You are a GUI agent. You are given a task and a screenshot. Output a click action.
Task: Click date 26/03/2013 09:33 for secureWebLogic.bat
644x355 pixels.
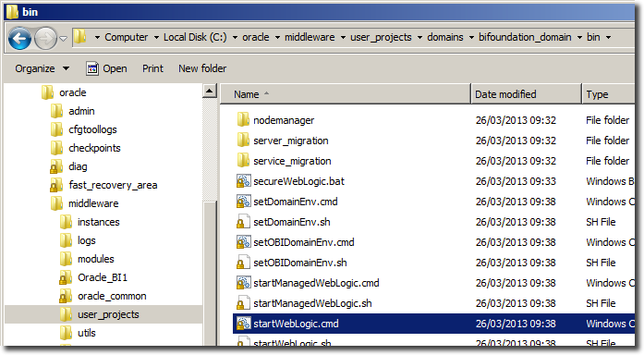pyautogui.click(x=516, y=181)
